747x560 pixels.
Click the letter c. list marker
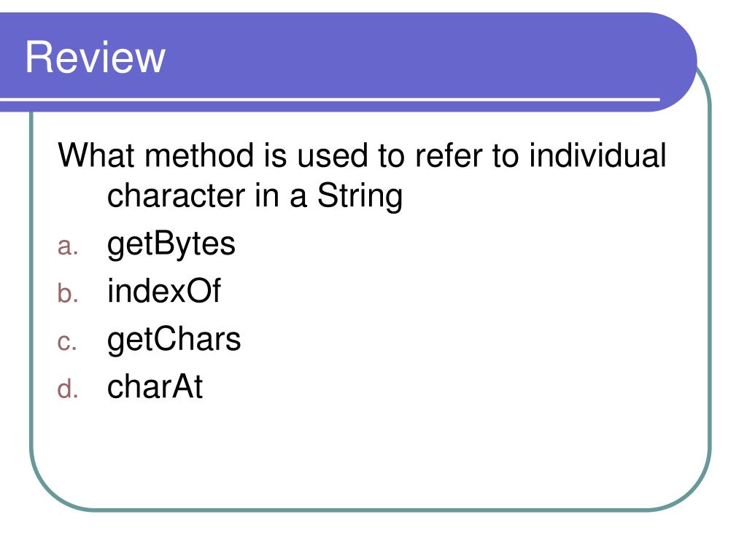pos(67,343)
